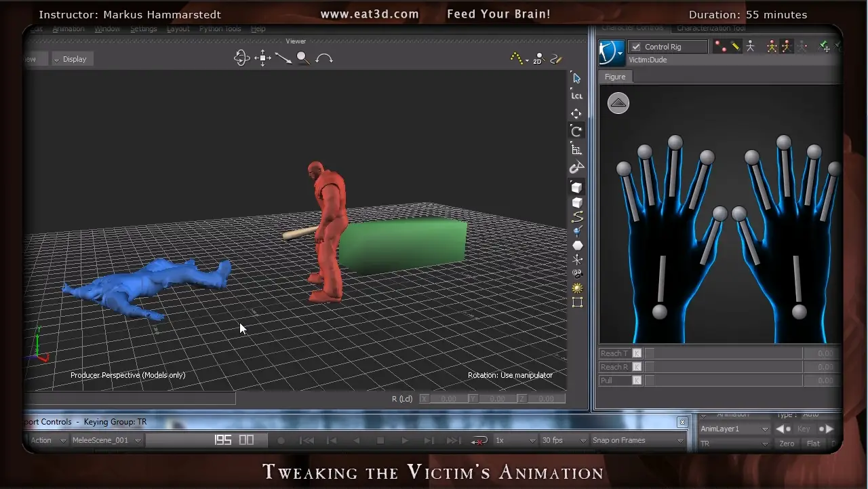This screenshot has height=489, width=868.
Task: Open the Animation menu
Action: pyautogui.click(x=68, y=28)
